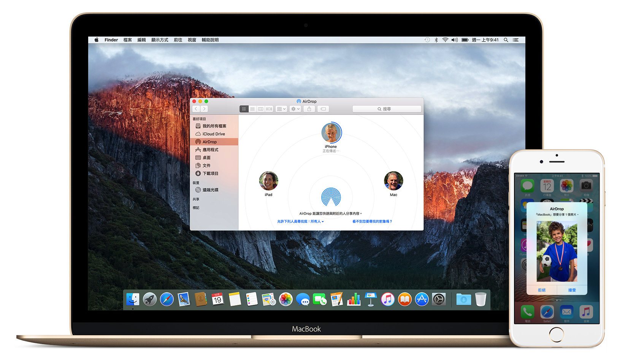644x357 pixels.
Task: Click the Edit Tags toolbar button
Action: coord(323,109)
